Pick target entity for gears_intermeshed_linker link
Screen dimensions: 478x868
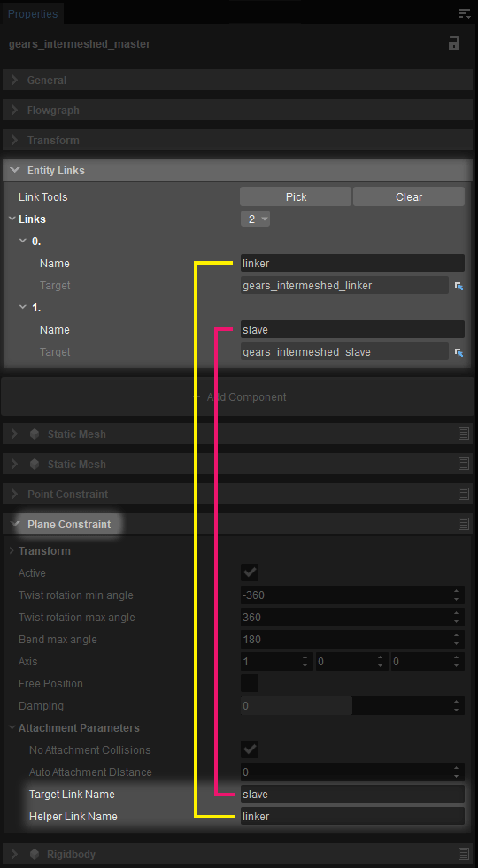459,286
